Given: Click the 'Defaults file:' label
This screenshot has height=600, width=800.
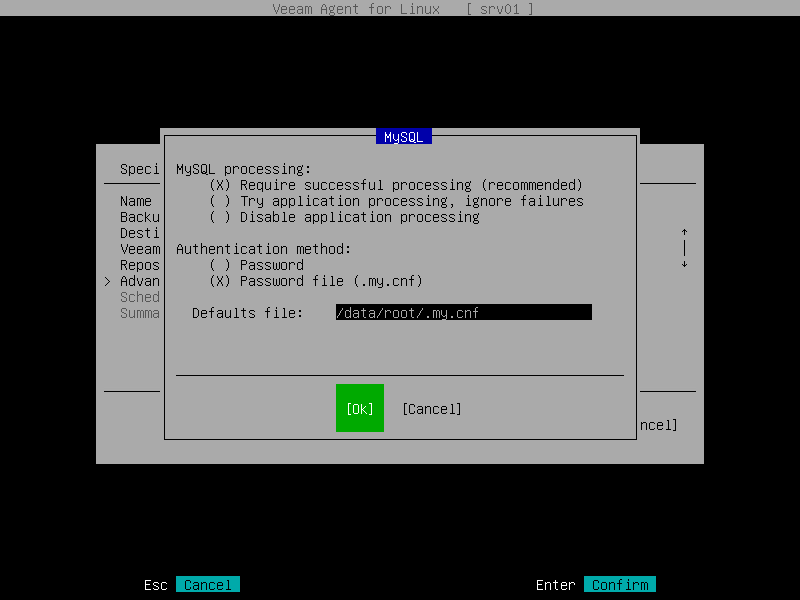Looking at the screenshot, I should [247, 313].
